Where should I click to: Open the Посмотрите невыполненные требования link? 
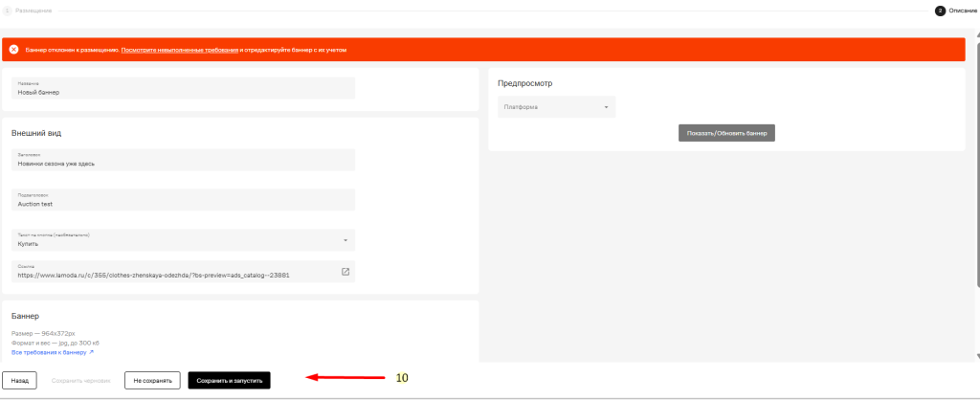pos(180,49)
